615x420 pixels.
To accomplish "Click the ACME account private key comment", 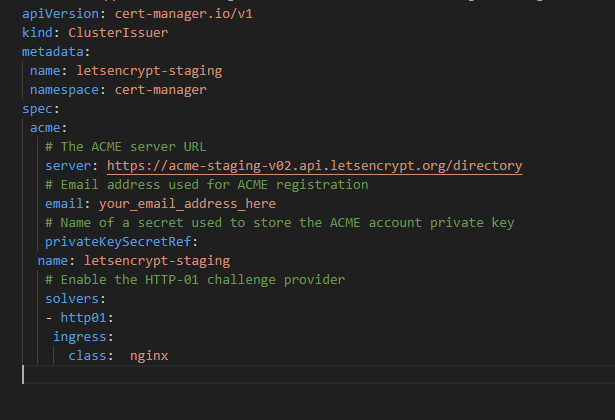I will click(280, 223).
